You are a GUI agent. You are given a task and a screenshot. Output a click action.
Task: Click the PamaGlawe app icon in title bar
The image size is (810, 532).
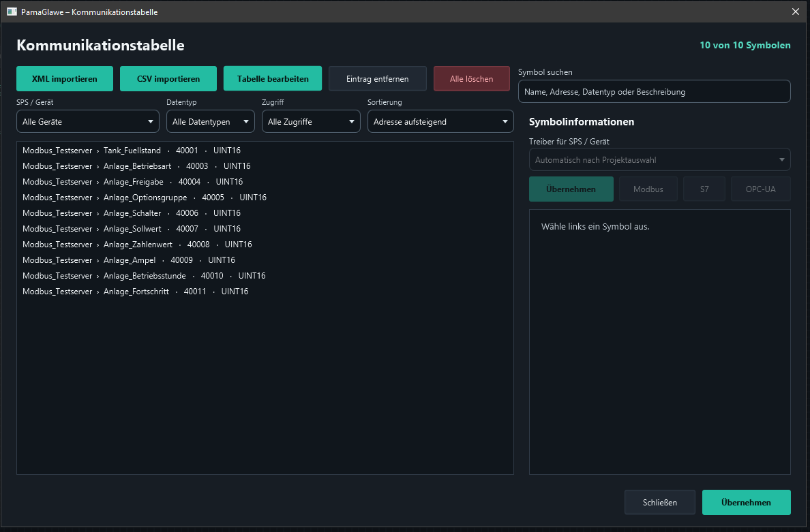click(12, 12)
